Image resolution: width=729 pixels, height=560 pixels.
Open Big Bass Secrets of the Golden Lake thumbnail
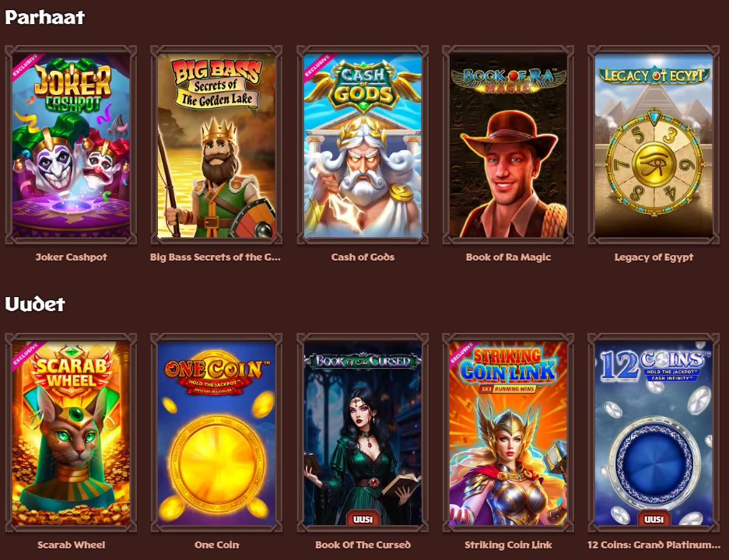(216, 145)
